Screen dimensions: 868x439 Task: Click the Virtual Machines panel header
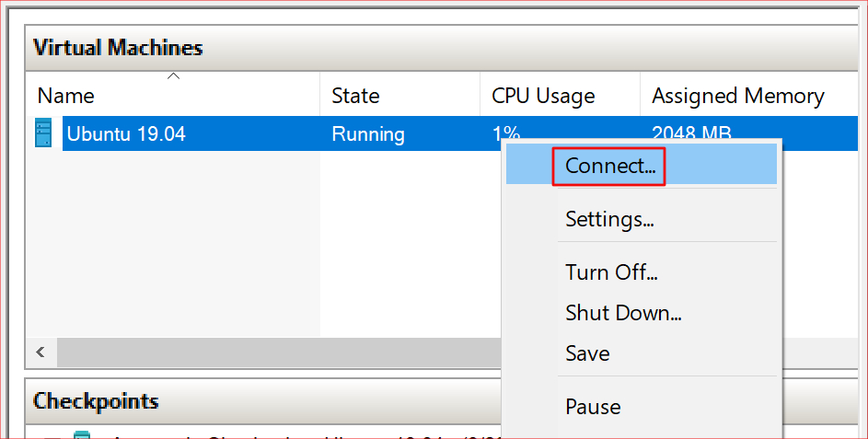pyautogui.click(x=118, y=48)
